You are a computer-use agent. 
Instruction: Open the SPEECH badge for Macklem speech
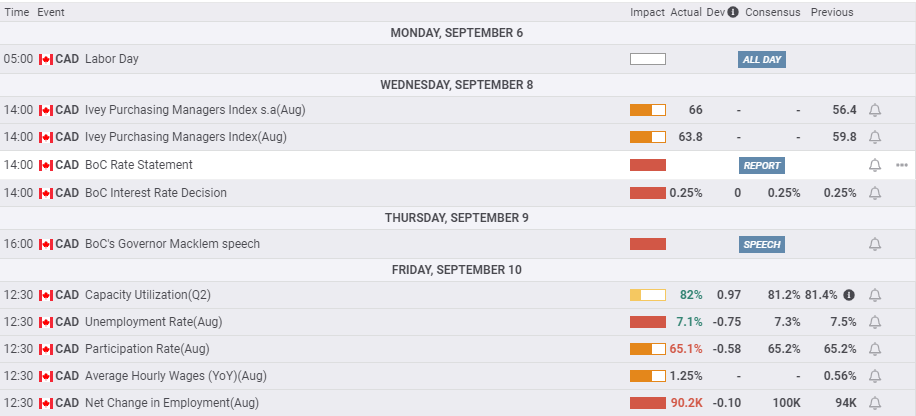coord(762,244)
